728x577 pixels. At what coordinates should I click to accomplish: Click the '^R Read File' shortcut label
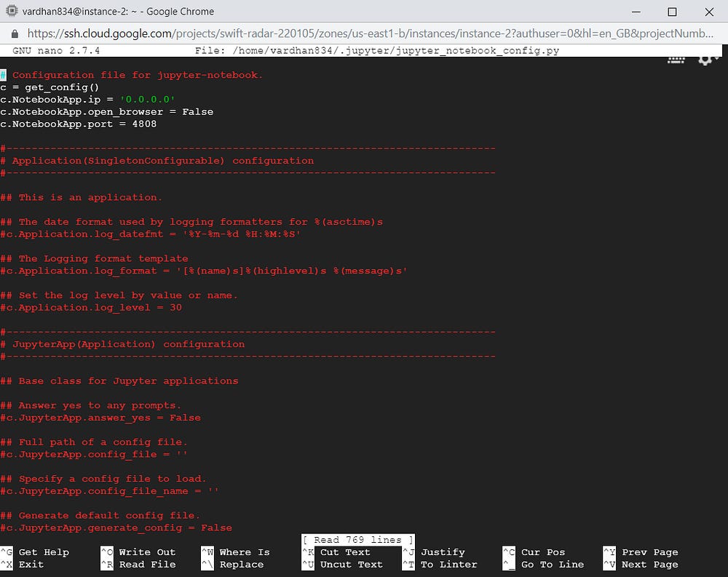[x=138, y=565]
